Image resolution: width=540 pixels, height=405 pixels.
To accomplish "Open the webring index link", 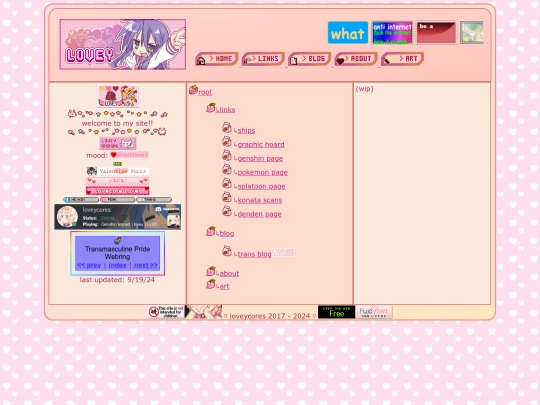I will point(117,265).
